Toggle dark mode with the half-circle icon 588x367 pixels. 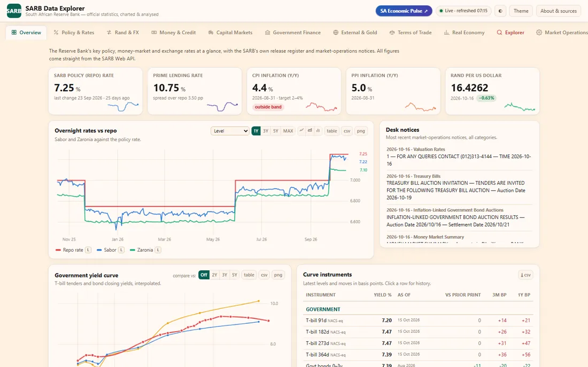500,11
